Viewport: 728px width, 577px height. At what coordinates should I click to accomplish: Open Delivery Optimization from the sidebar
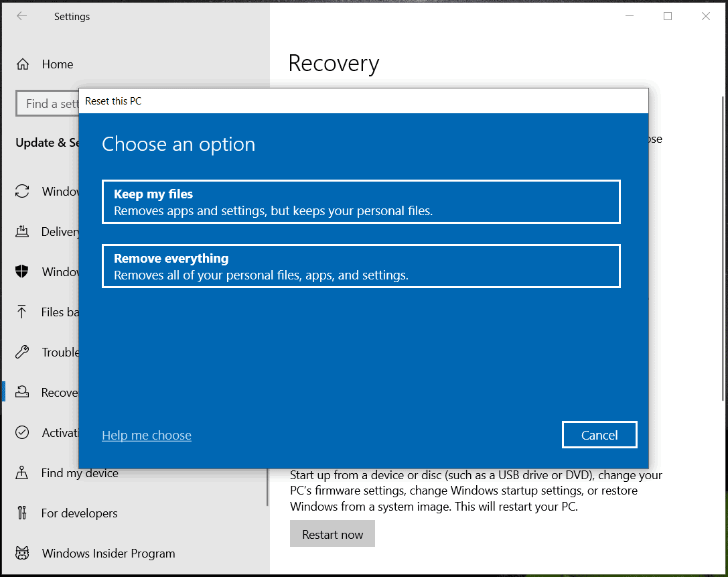pos(23,231)
